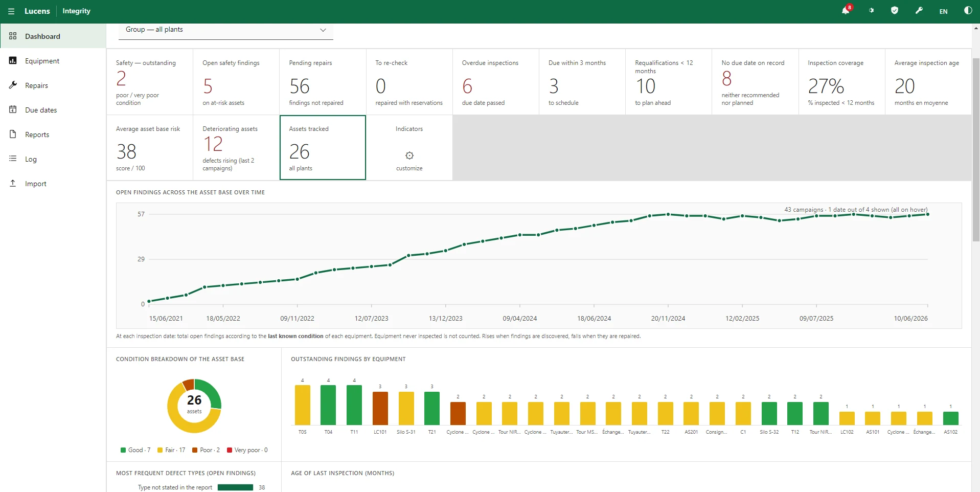The height and width of the screenshot is (492, 980).
Task: Click the vertical page scrollbar thumb
Action: coord(976,149)
